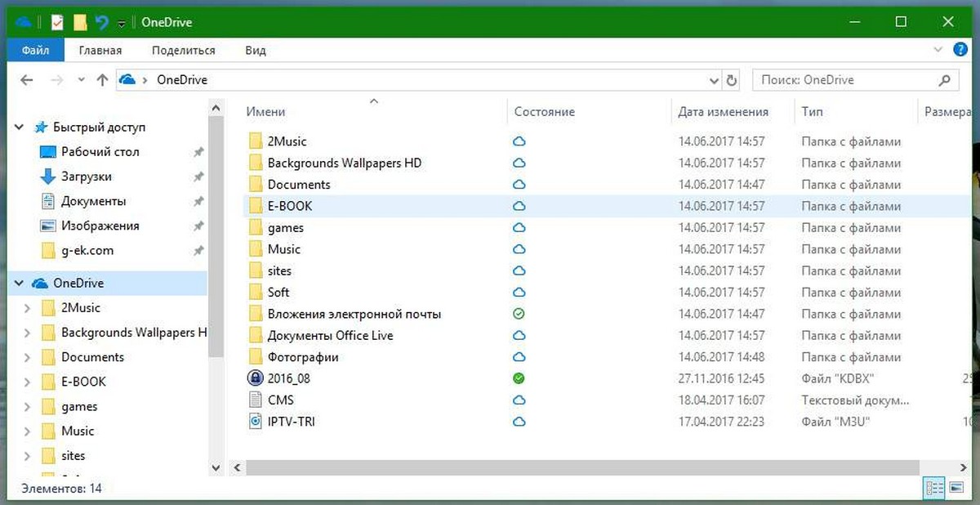The width and height of the screenshot is (980, 505).
Task: Select Загрузки in navigation pane
Action: [87, 177]
